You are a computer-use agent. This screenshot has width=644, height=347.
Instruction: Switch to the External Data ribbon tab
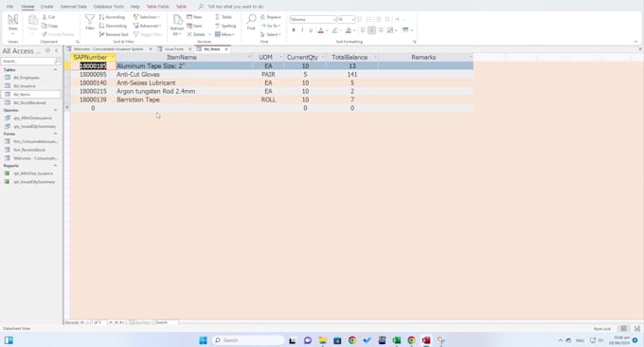pos(74,7)
